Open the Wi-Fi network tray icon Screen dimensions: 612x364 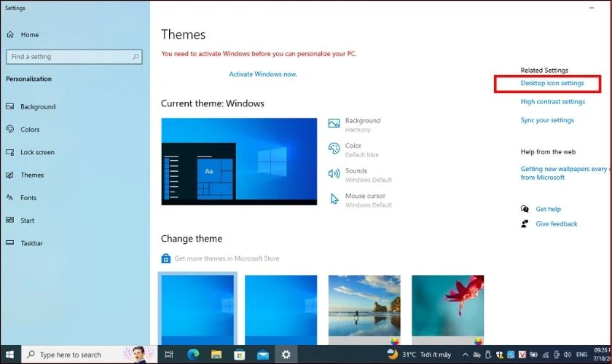(545, 355)
